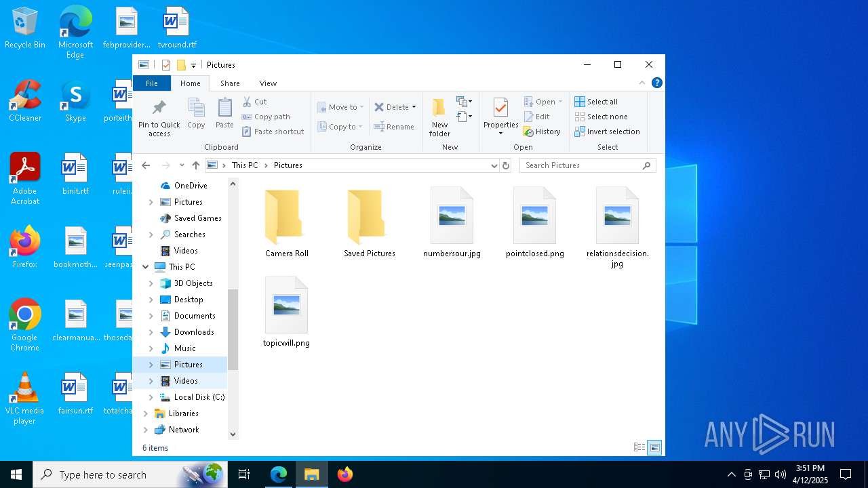Switch to the Home tab
868x488 pixels.
tap(191, 83)
